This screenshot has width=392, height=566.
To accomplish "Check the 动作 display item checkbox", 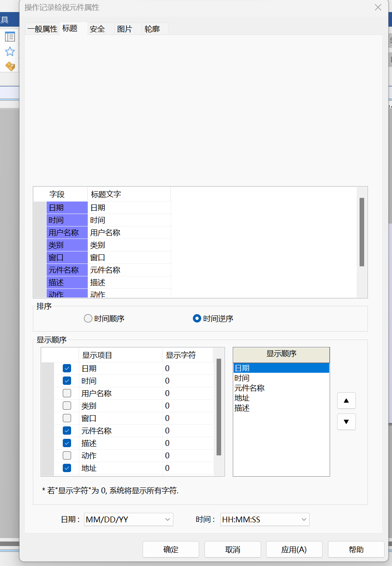I will [x=67, y=455].
